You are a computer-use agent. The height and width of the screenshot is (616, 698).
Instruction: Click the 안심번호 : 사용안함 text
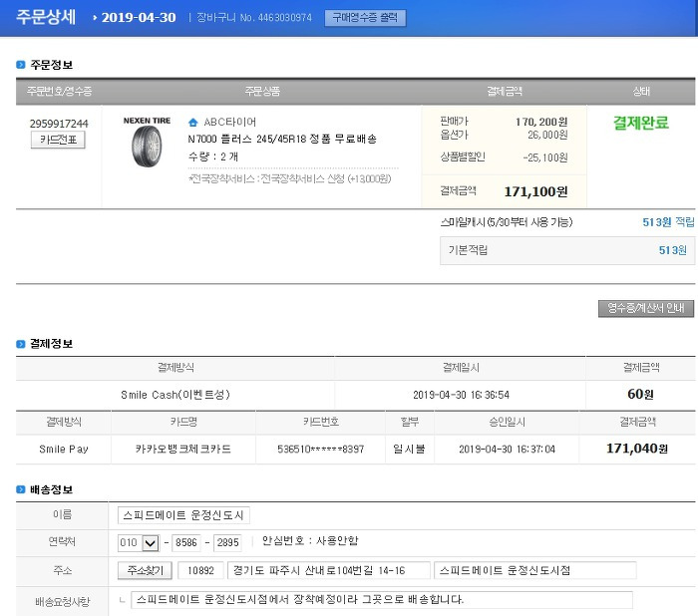[x=310, y=540]
